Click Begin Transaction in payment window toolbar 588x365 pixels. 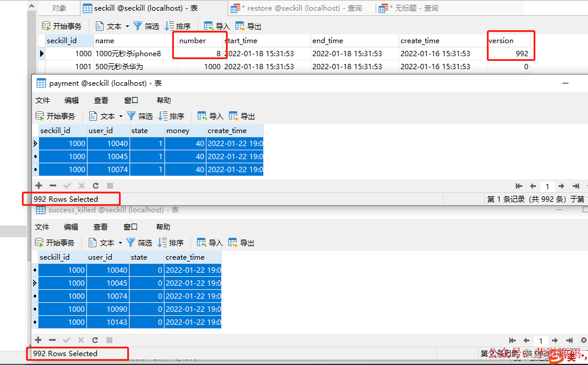tap(55, 117)
